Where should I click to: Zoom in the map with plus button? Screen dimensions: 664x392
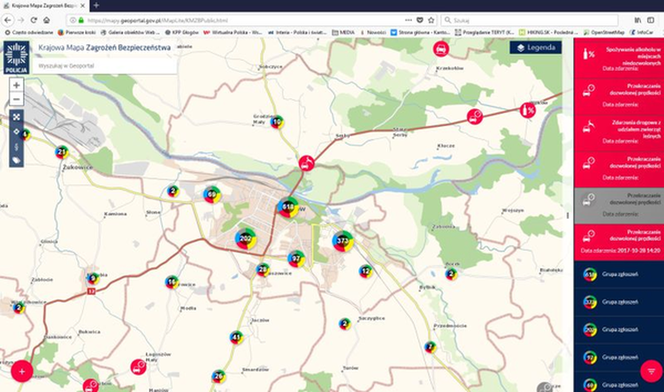click(x=17, y=85)
